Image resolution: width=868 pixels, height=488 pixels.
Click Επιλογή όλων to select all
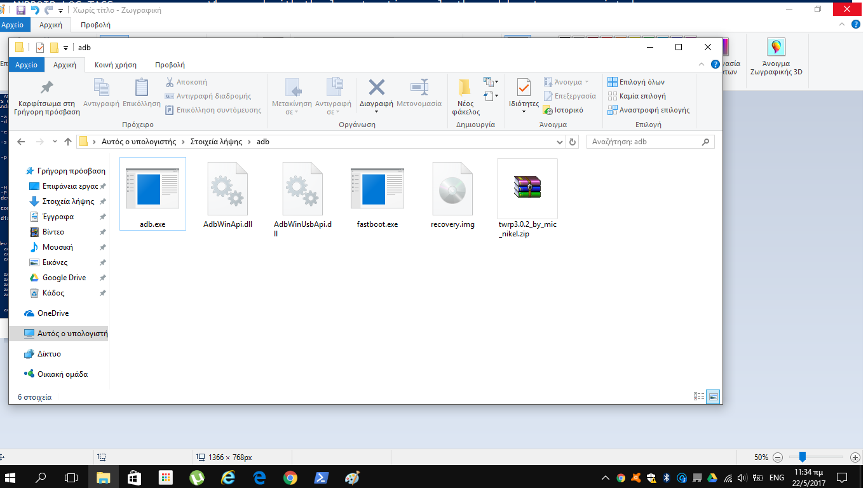point(636,82)
